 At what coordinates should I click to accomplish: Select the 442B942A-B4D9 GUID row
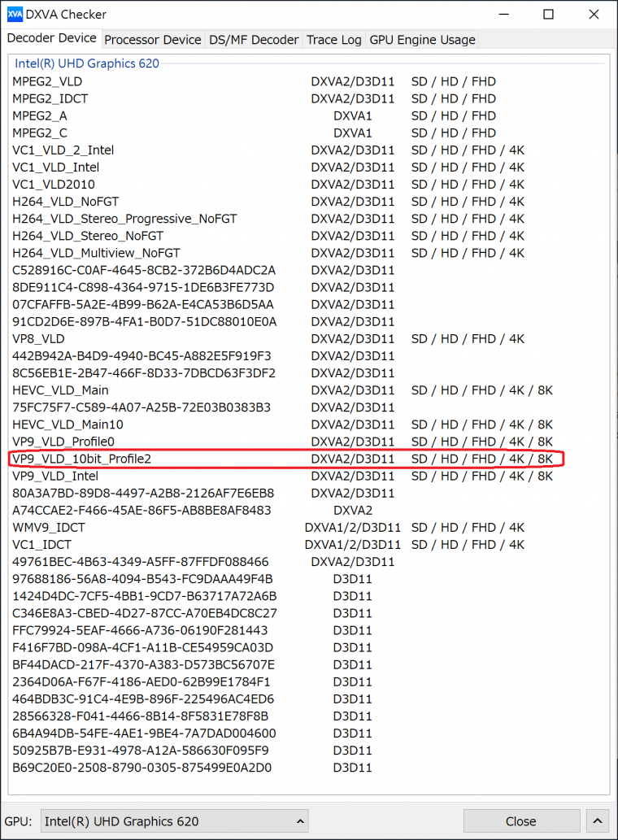coord(308,355)
